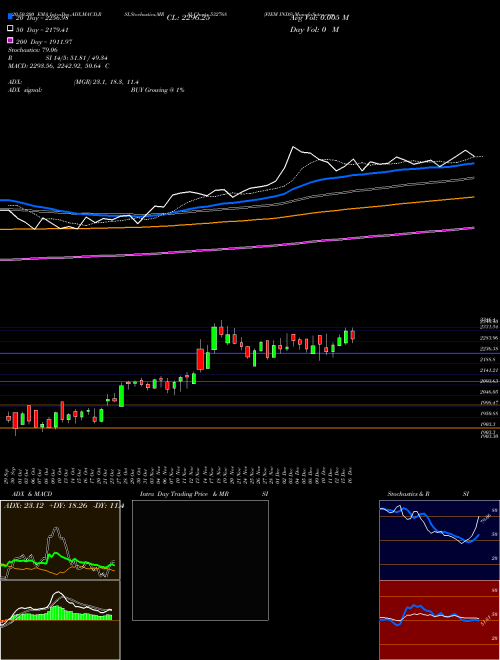The height and width of the screenshot is (660, 500).
Task: Click the 'SI 14/3: 51.81 / 49.84' reading
Action: [x=77, y=58]
